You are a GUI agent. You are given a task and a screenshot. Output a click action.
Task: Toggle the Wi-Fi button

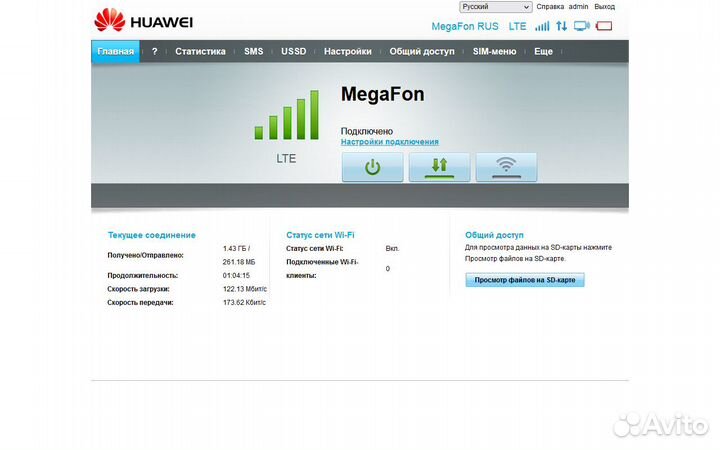pos(506,167)
